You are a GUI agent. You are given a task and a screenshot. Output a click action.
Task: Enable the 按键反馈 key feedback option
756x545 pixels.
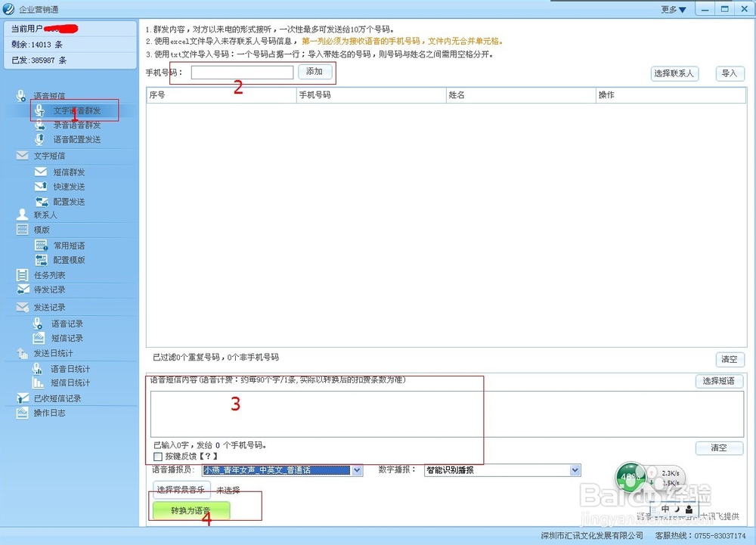159,457
